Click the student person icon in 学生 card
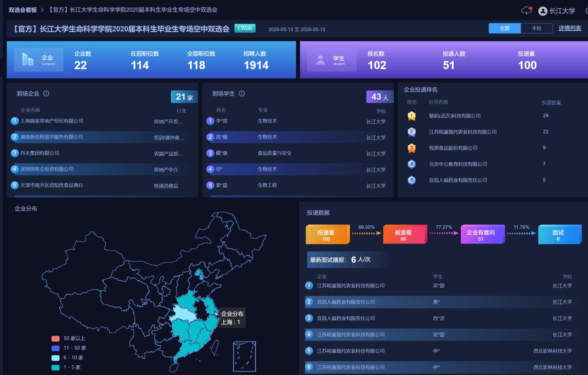 [320, 60]
